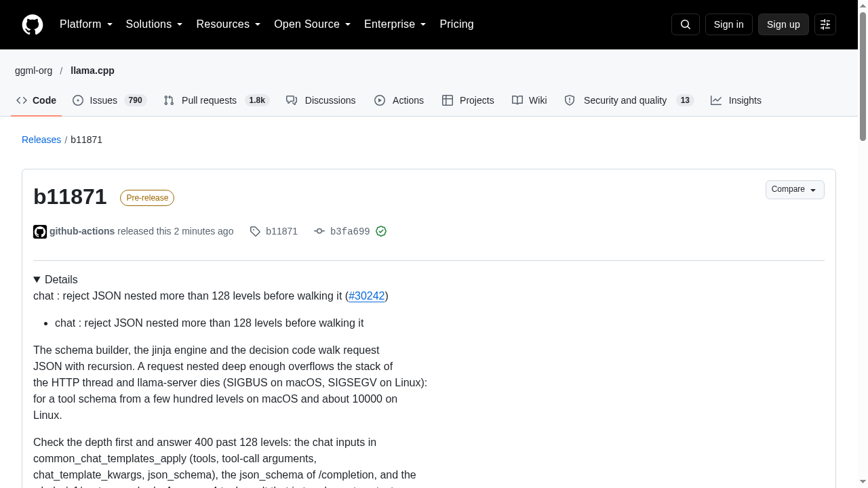
Task: Click the Pre-release label badge
Action: (x=147, y=198)
